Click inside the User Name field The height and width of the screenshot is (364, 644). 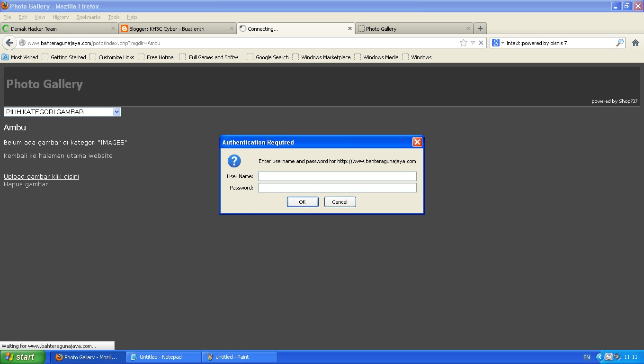click(337, 176)
